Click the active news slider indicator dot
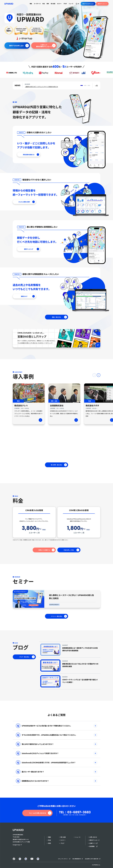The image size is (113, 868). [x=81, y=85]
